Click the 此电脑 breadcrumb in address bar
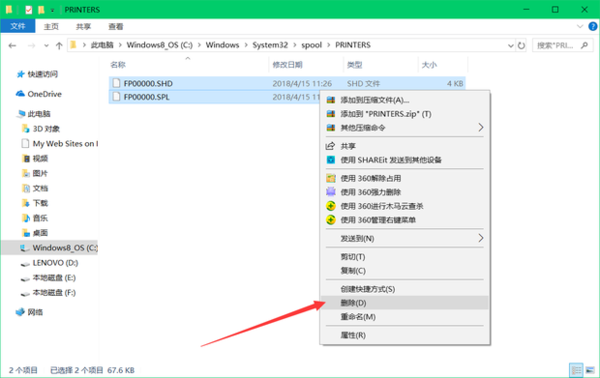The image size is (600, 378). pos(102,45)
